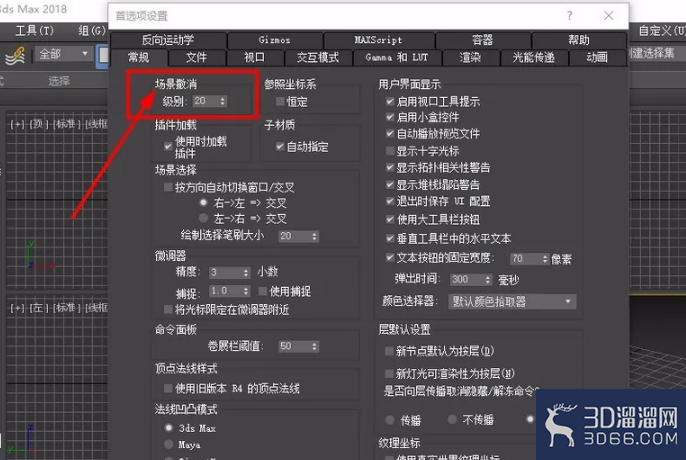Image resolution: width=686 pixels, height=460 pixels.
Task: Click the 卷展栏阈值 value field
Action: tap(294, 347)
